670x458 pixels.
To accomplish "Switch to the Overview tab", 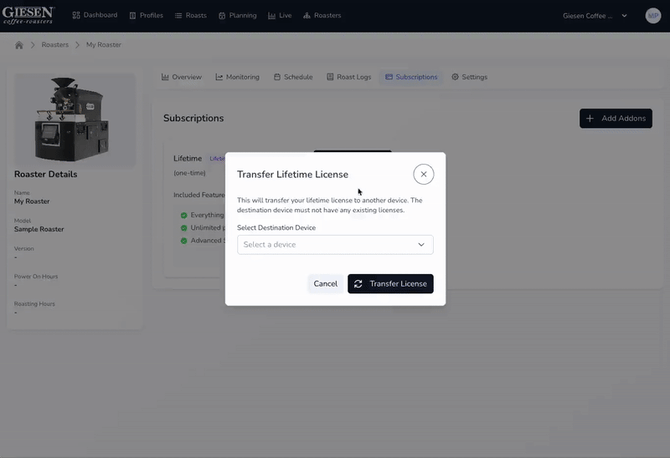I will (x=181, y=77).
